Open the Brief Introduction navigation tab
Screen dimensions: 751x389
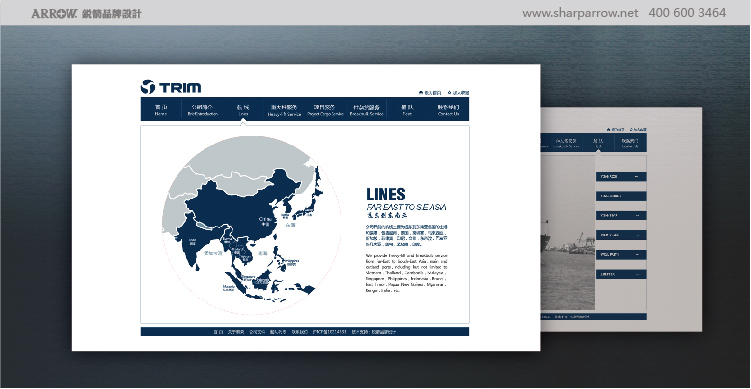click(x=202, y=110)
